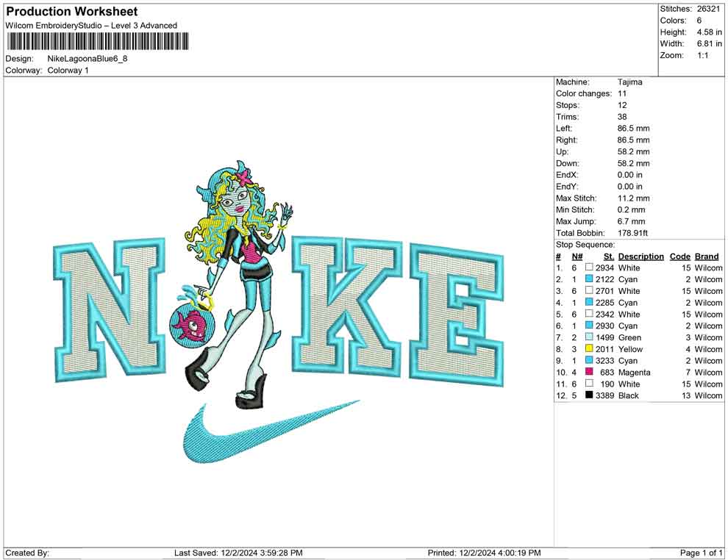Click the white swatch in stop 1
Screen dimensions: 728x560
click(589, 268)
